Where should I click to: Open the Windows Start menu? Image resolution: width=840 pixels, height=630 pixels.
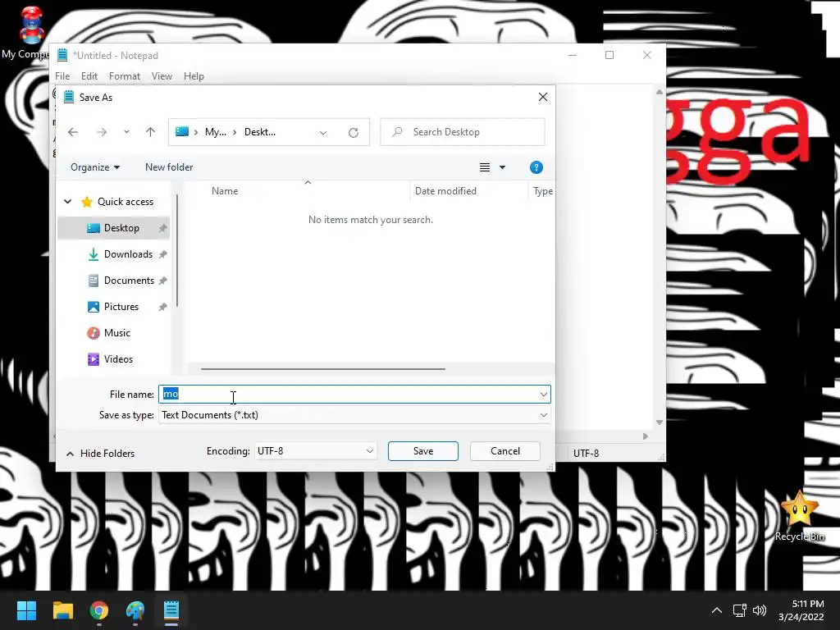click(x=26, y=610)
